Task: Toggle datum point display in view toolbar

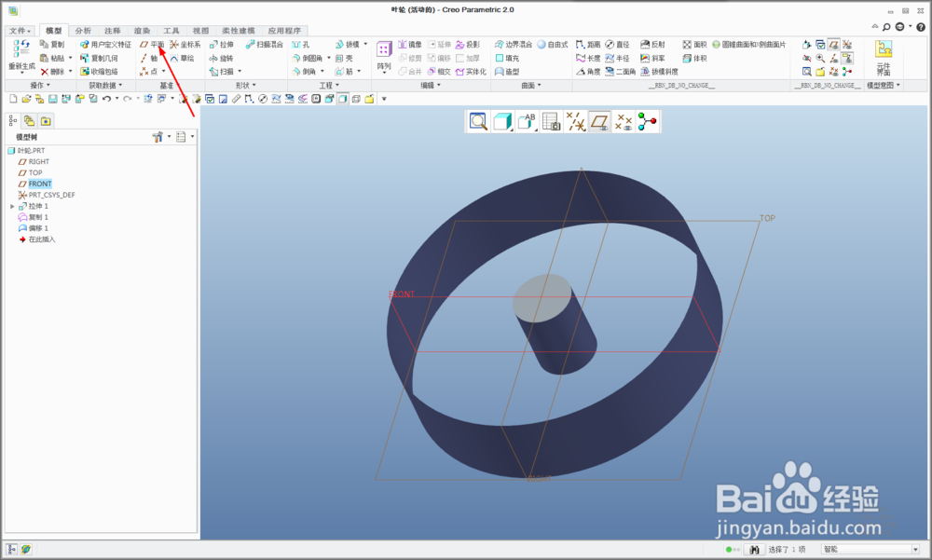Action: (x=624, y=122)
